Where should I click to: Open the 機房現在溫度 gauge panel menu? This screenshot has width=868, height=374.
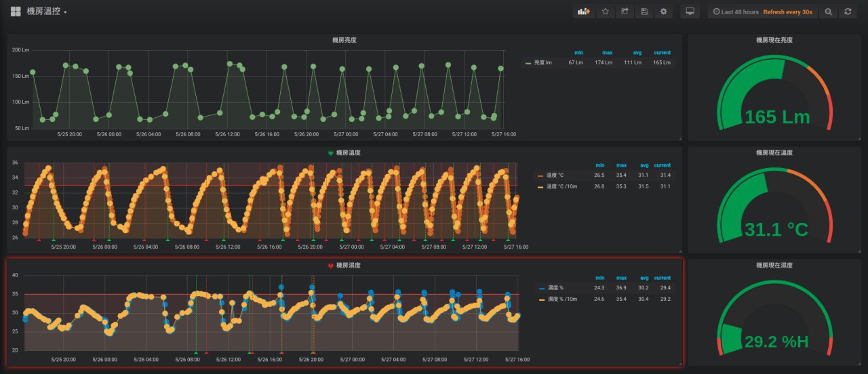774,153
